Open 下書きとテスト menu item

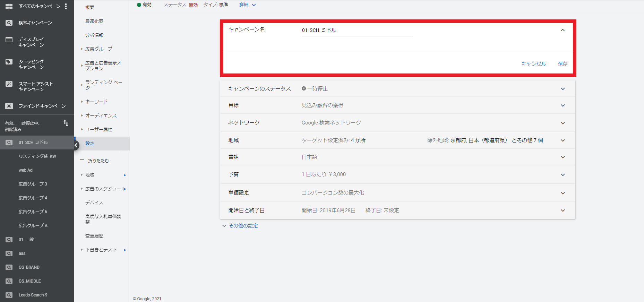[101, 250]
